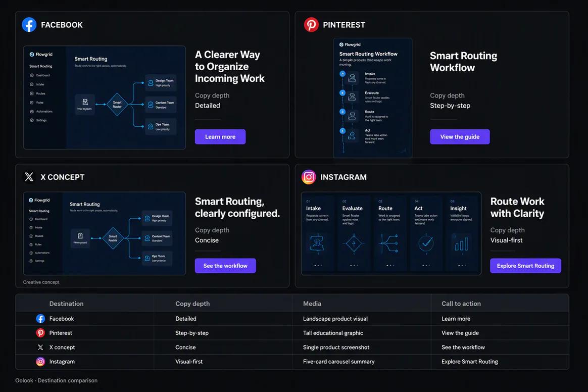Click the Media column header
Image resolution: width=588 pixels, height=392 pixels.
312,304
